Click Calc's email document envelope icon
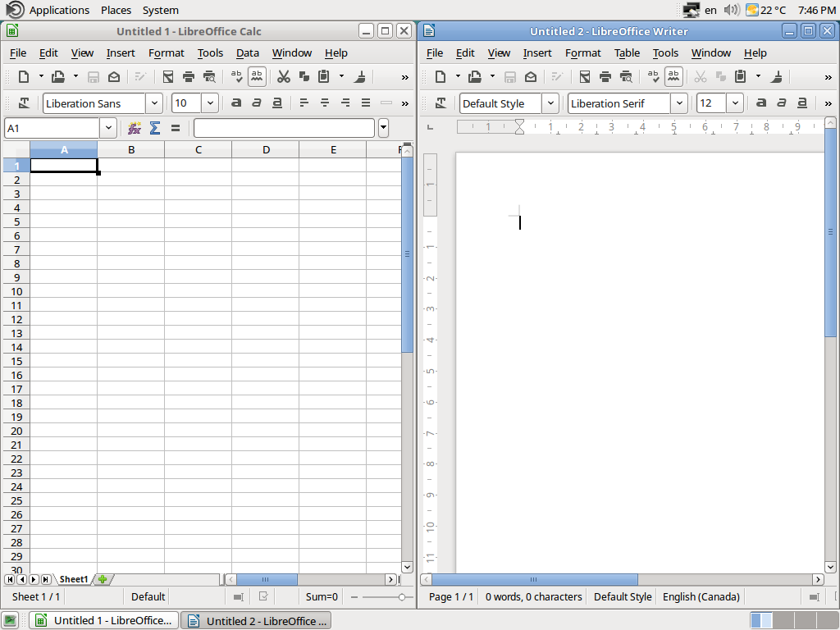The height and width of the screenshot is (630, 840). click(113, 76)
